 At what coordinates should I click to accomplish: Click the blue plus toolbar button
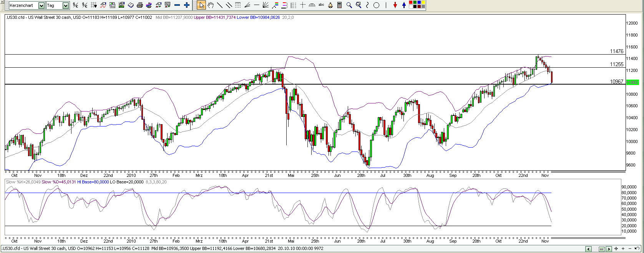tap(186, 5)
